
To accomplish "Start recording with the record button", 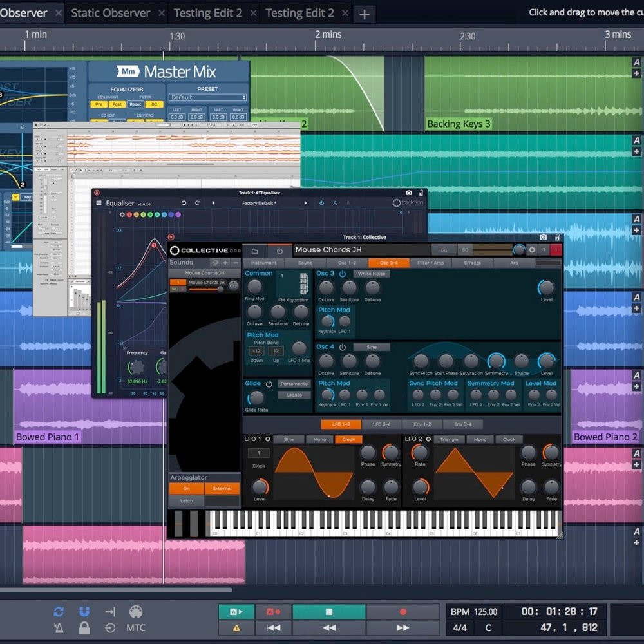I will click(403, 612).
